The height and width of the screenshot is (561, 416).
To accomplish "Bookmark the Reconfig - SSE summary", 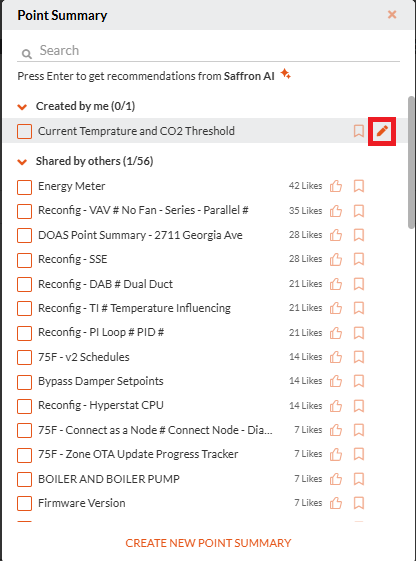I will coord(358,259).
